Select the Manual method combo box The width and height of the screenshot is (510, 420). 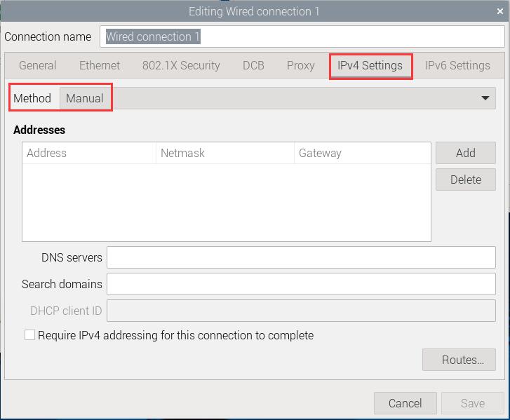click(x=277, y=98)
